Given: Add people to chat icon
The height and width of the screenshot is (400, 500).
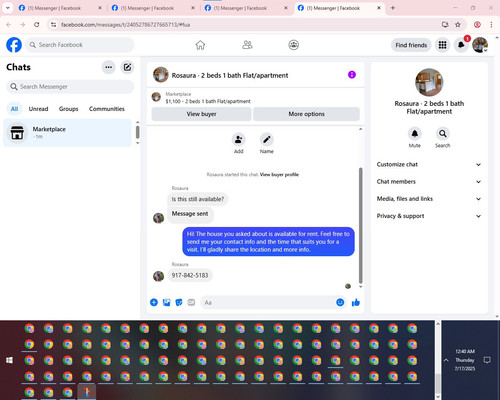Looking at the screenshot, I should click(x=239, y=139).
